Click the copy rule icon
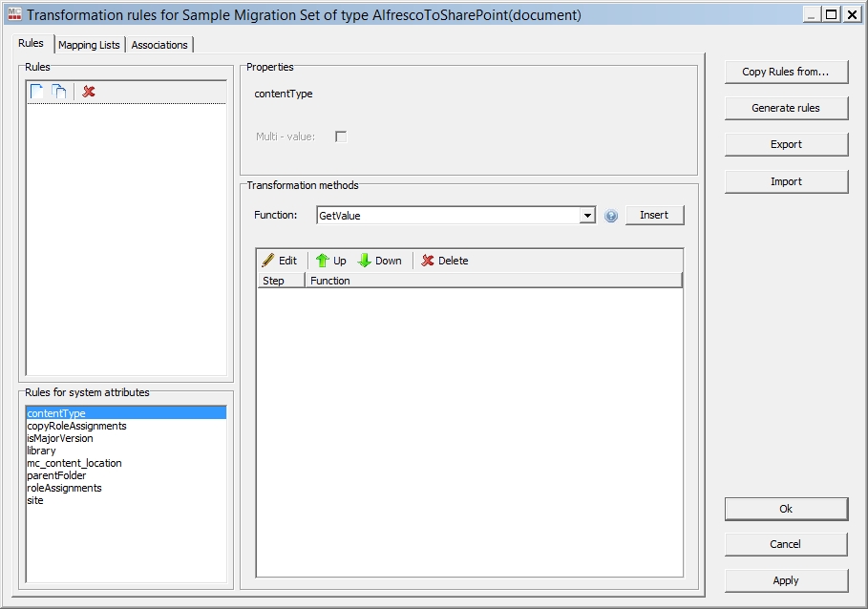 point(58,92)
